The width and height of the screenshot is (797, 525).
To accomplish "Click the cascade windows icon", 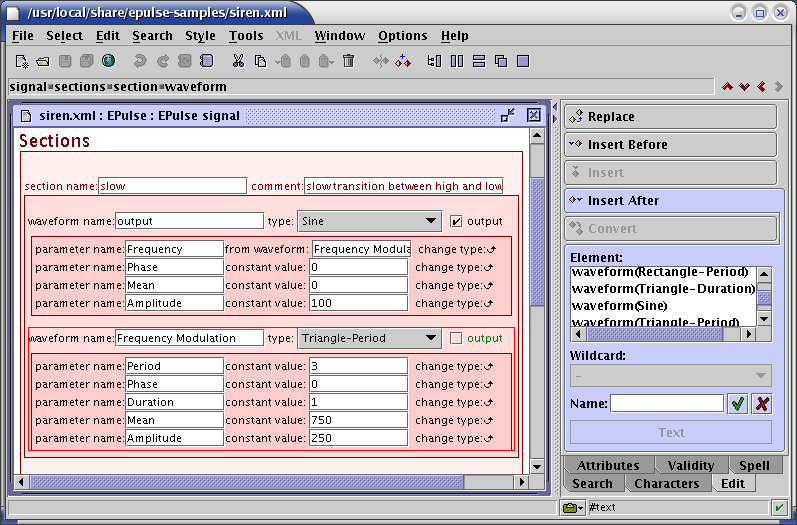I will click(x=501, y=61).
